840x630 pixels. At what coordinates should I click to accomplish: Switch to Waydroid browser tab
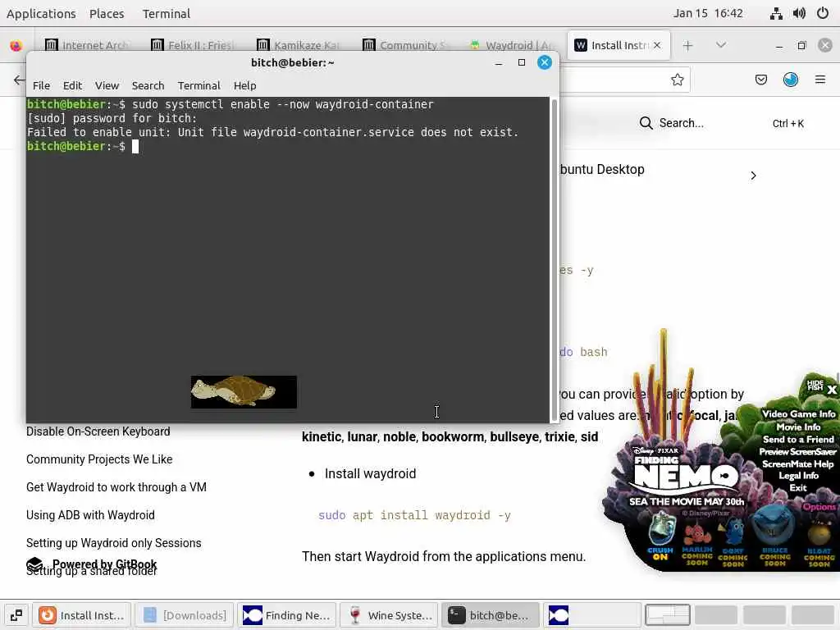point(510,45)
